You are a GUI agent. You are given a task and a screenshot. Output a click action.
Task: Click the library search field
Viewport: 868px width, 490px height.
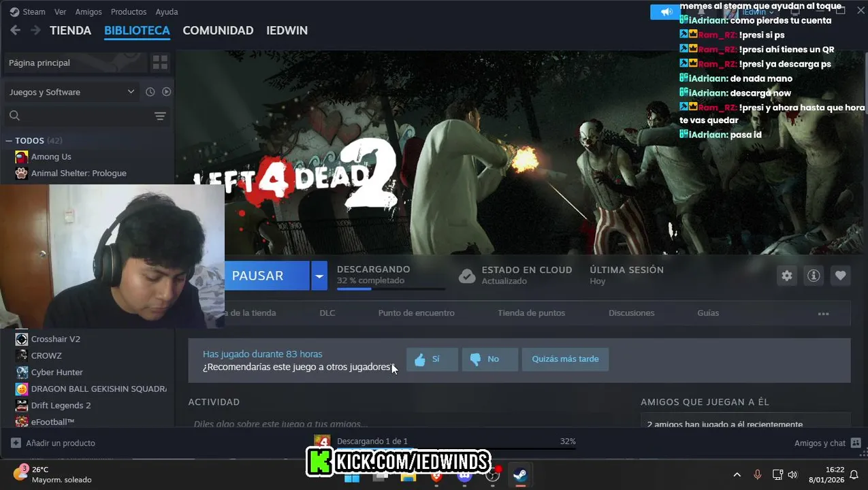tap(86, 116)
